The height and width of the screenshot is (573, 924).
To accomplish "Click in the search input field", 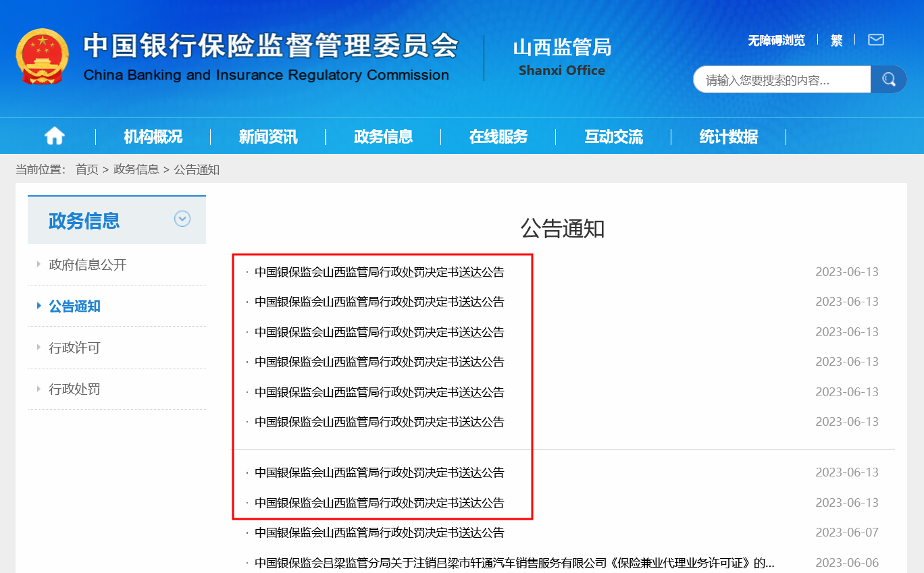I will [781, 80].
